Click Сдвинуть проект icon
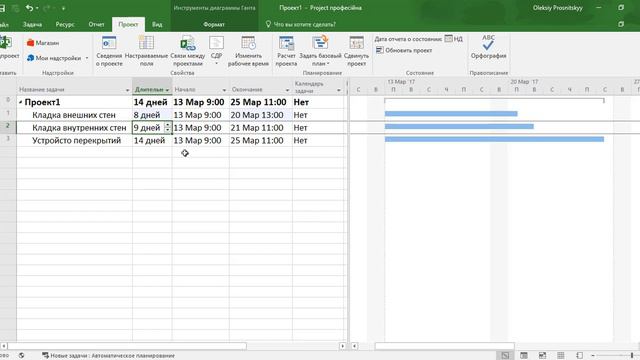 tap(356, 43)
